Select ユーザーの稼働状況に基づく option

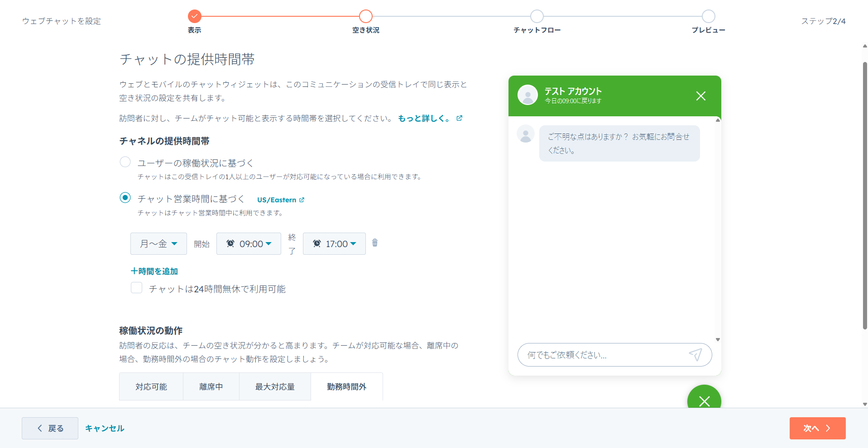[x=125, y=162]
